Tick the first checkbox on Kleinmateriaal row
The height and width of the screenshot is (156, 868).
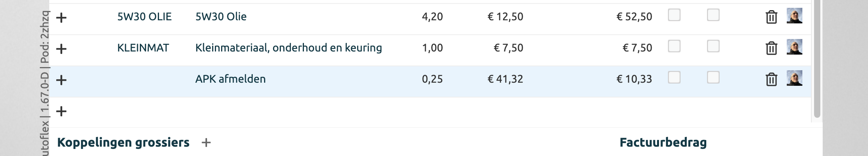674,46
